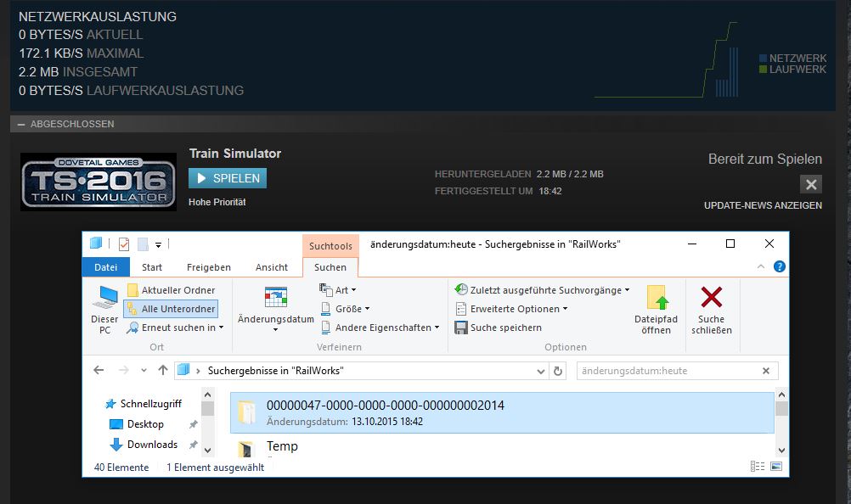This screenshot has height=504, width=851.
Task: Expand the Art filter dropdown
Action: tap(337, 290)
